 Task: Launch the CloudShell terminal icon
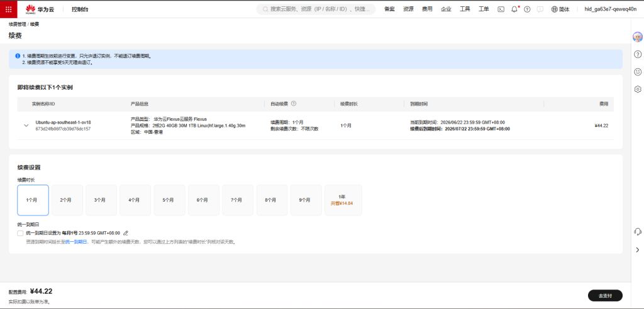pyautogui.click(x=501, y=9)
